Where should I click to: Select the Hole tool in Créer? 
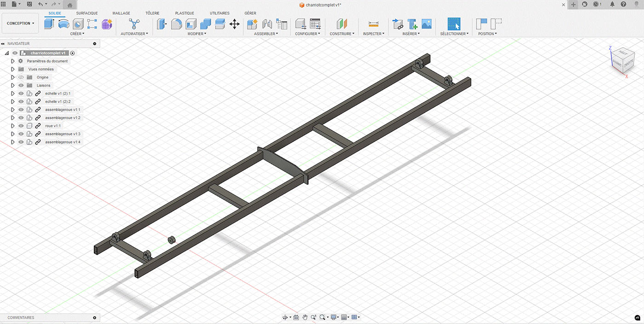point(78,24)
